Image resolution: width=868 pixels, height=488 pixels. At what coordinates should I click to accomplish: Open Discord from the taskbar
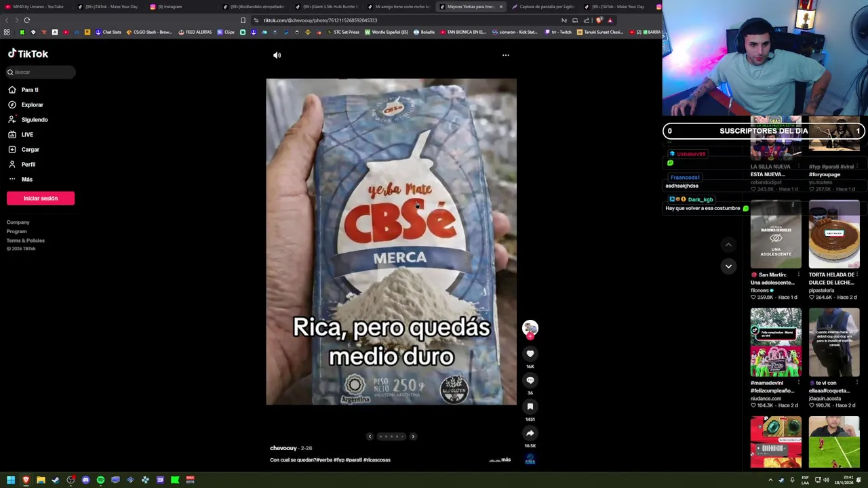click(85, 480)
